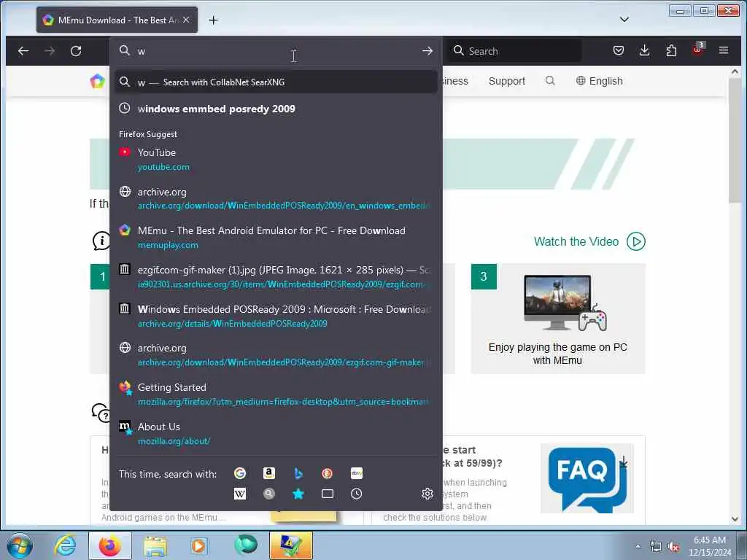Pick 'windows emmbed posredy 2009' history suggestion
Screen dimensions: 747x560
[x=276, y=109]
